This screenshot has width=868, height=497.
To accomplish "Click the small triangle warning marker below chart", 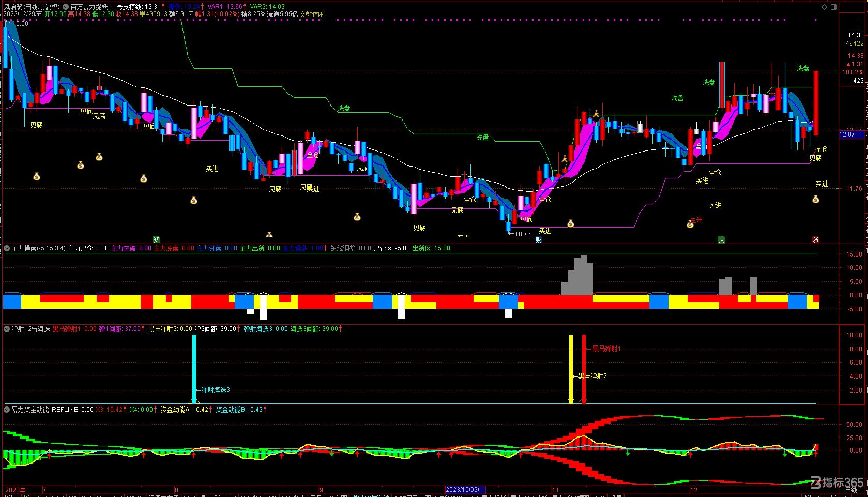I will (269, 235).
